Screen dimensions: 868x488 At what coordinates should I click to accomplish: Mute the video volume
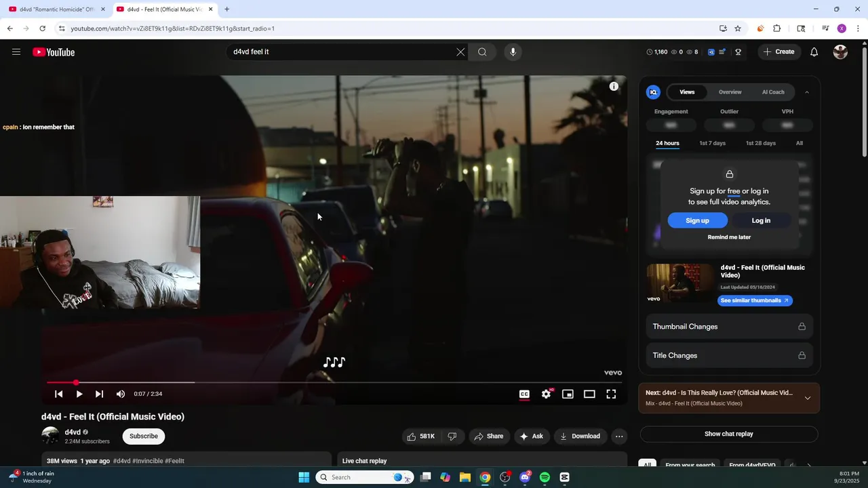tap(120, 394)
